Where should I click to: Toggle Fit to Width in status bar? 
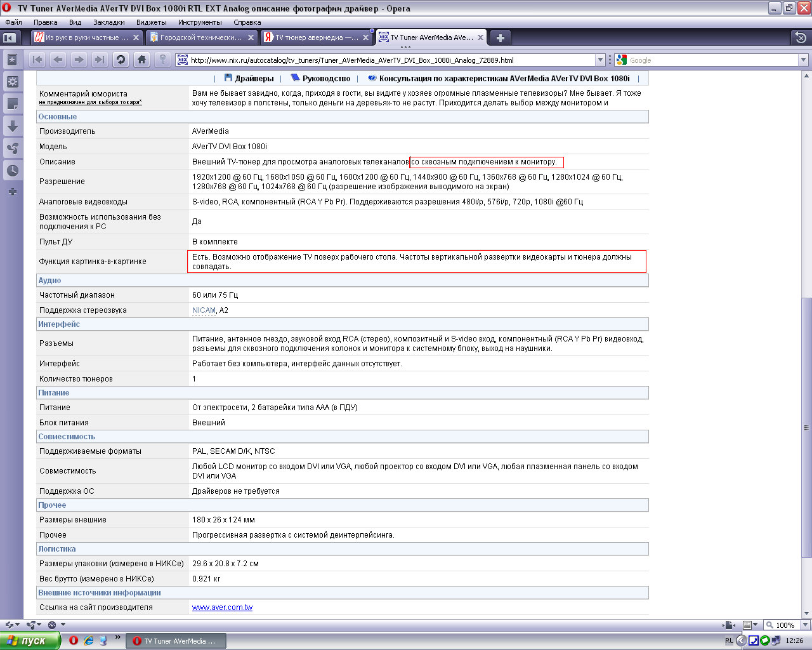[x=730, y=625]
